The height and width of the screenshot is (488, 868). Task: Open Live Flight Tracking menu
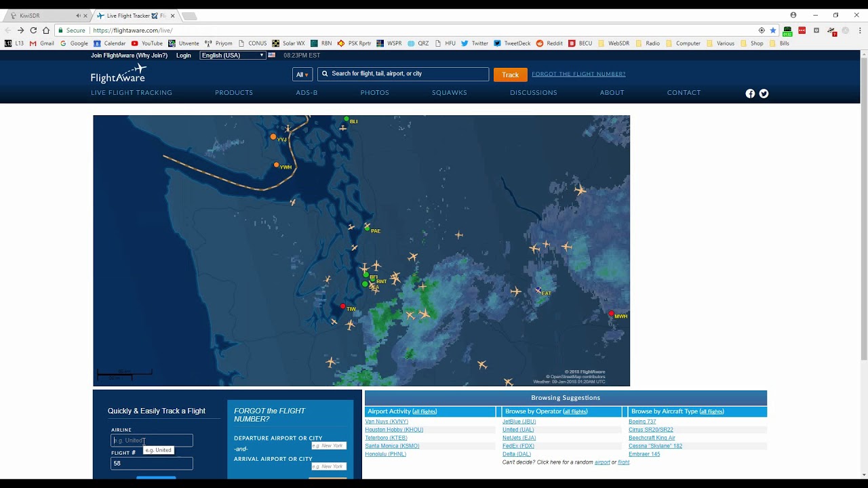[132, 93]
